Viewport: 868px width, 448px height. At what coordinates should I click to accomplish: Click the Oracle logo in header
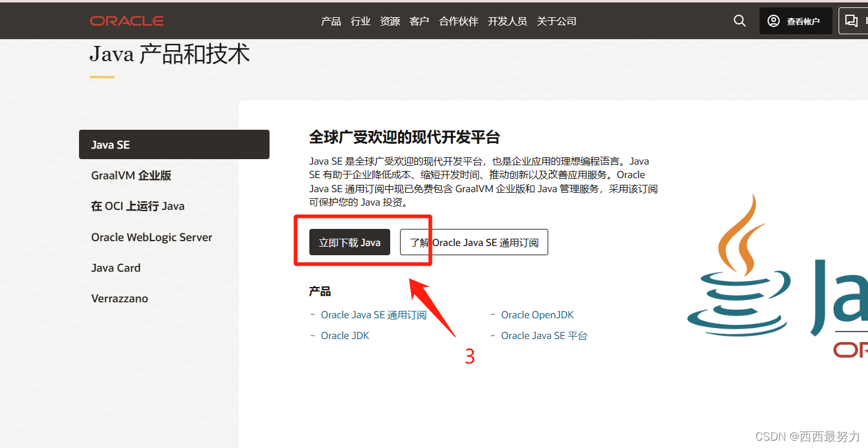pos(127,21)
